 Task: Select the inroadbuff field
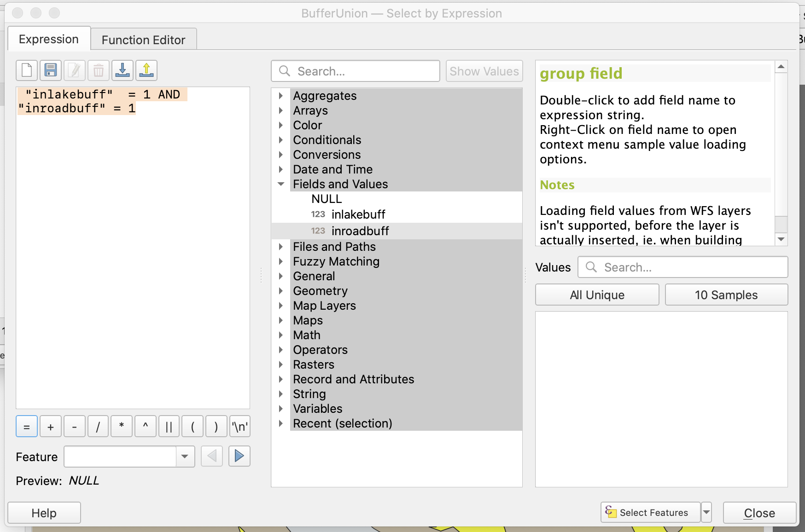point(360,231)
